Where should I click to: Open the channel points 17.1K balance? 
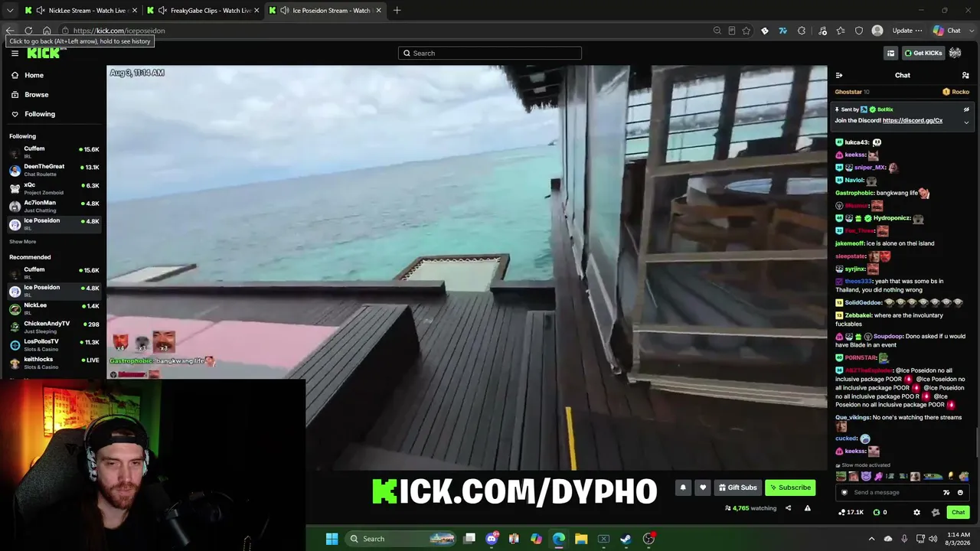(851, 513)
